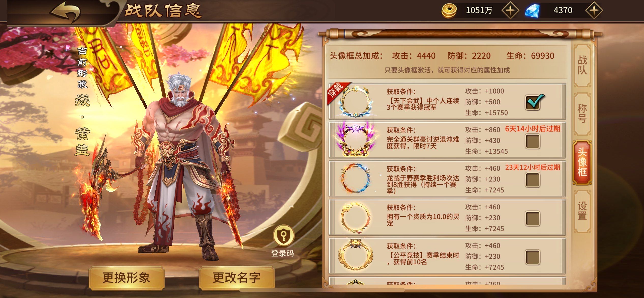Click the 更换形象 button
The width and height of the screenshot is (644, 298).
[126, 278]
